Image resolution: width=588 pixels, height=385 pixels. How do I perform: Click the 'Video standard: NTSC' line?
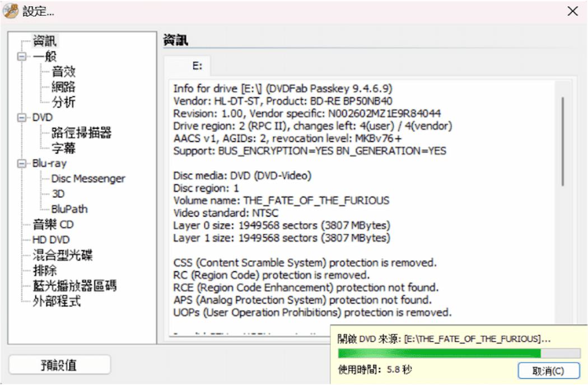(x=226, y=213)
